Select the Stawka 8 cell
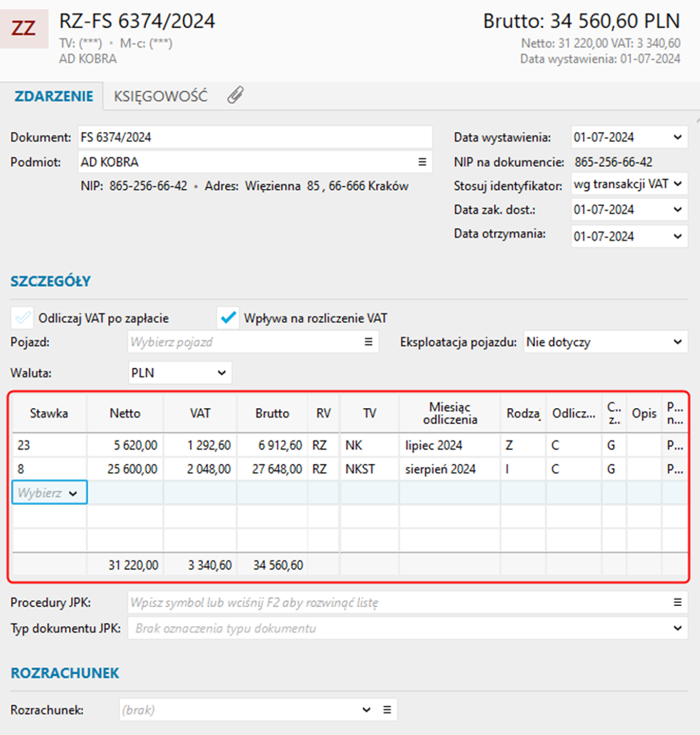This screenshot has height=735, width=700. (x=49, y=469)
